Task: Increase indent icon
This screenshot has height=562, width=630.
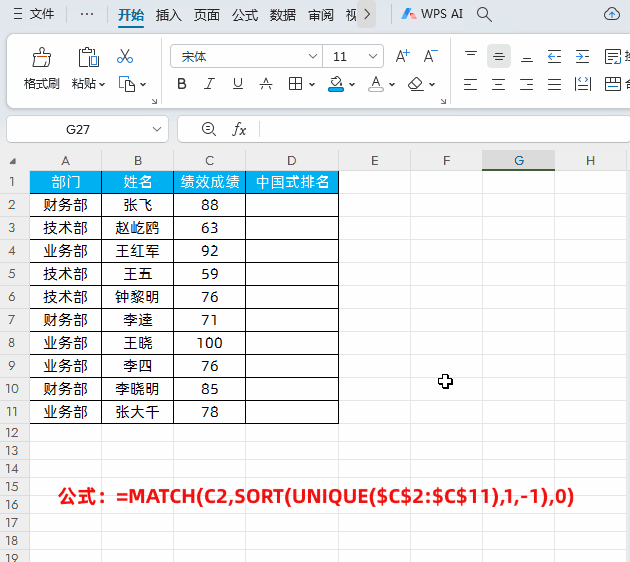Action: pos(582,56)
